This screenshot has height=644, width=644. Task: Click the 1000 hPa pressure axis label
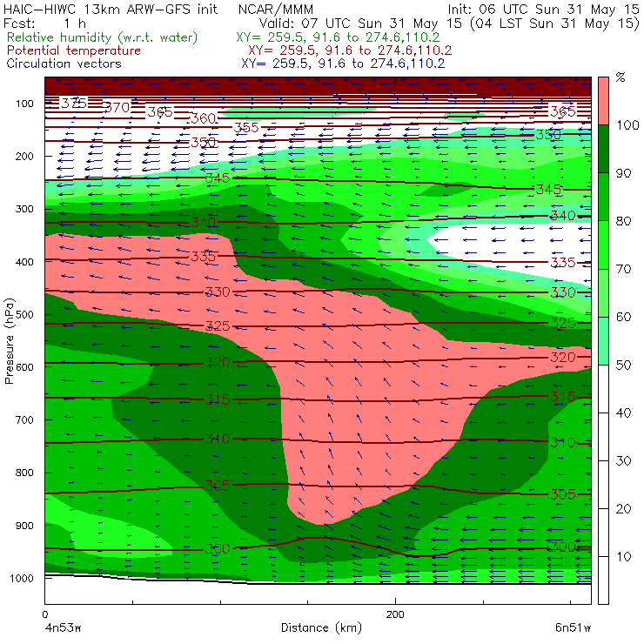tap(22, 578)
